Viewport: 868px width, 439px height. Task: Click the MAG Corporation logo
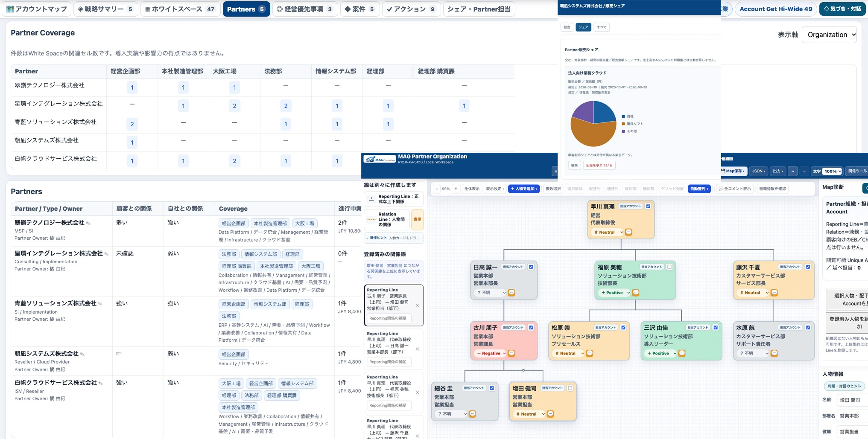click(x=380, y=160)
